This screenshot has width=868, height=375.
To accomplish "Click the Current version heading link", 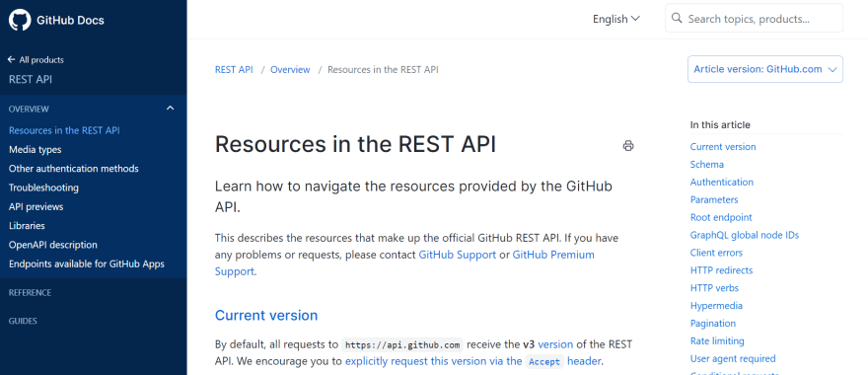I will point(266,315).
